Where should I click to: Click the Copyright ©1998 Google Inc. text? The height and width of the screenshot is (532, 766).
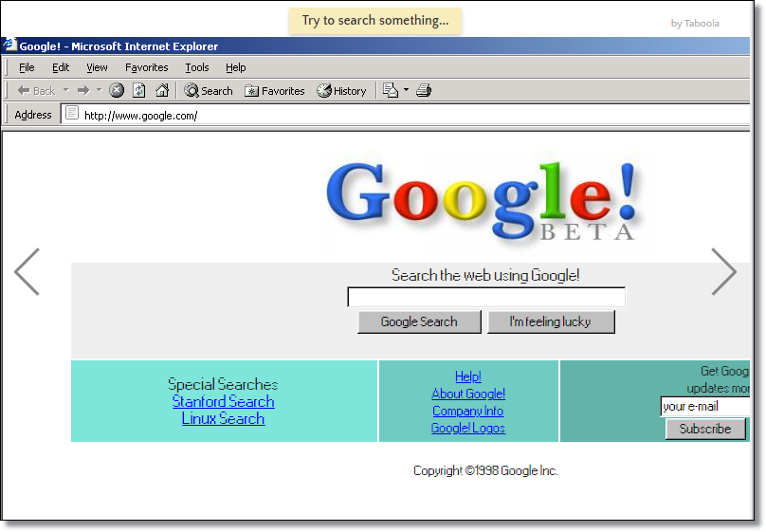pos(485,470)
